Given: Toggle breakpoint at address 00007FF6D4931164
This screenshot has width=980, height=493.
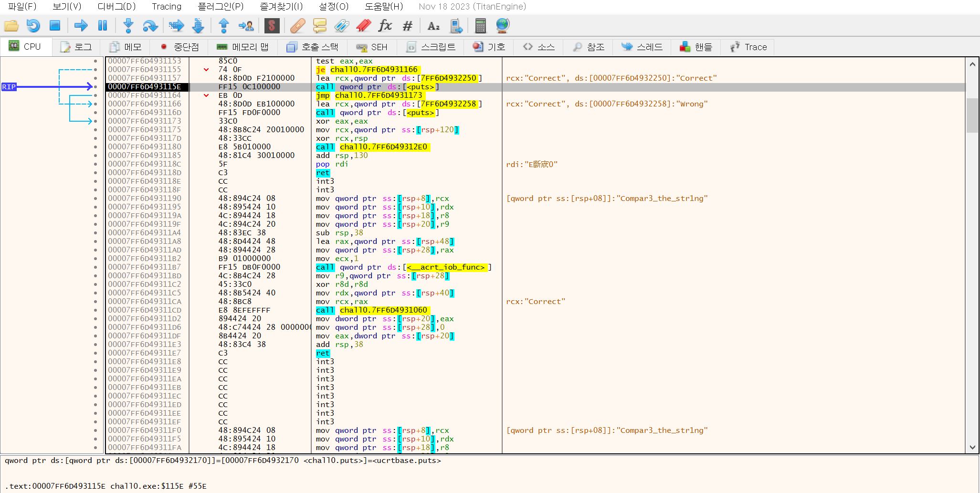Looking at the screenshot, I should pyautogui.click(x=95, y=95).
